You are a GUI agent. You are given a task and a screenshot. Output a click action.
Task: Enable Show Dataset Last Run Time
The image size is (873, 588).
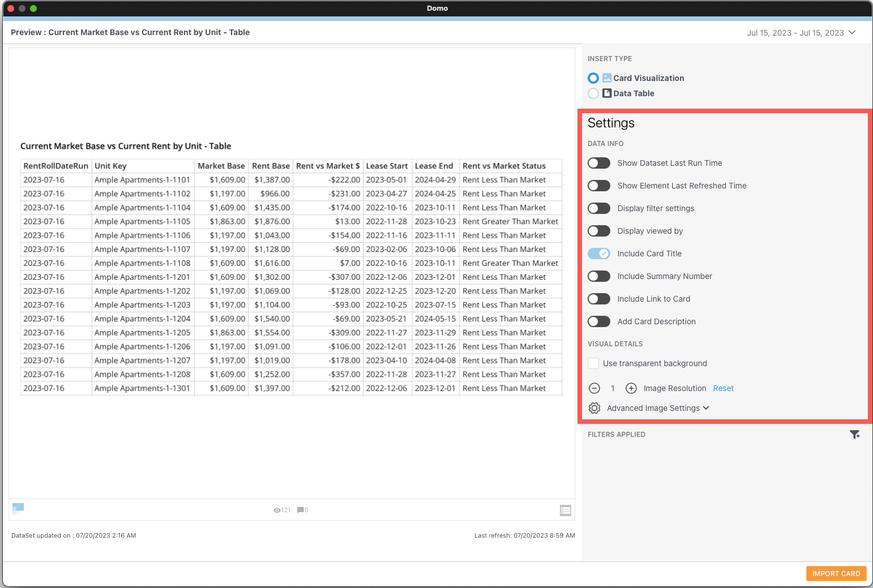[598, 163]
